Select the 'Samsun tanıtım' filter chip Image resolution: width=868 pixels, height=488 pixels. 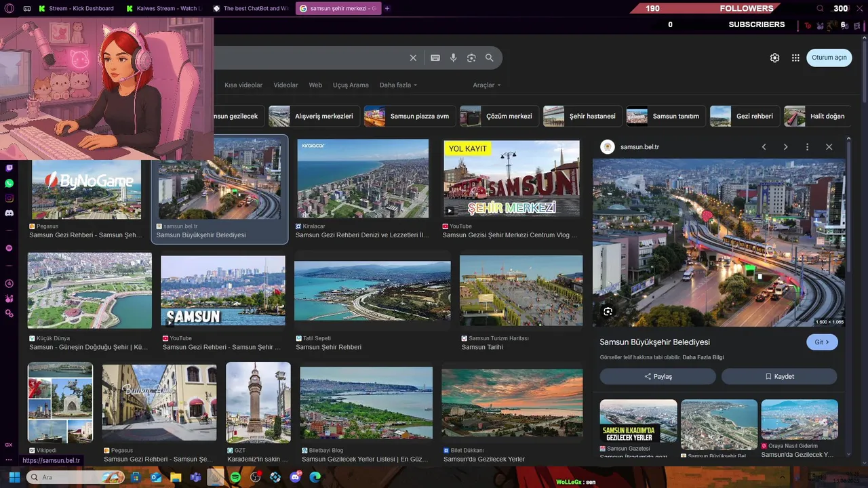[x=665, y=116]
